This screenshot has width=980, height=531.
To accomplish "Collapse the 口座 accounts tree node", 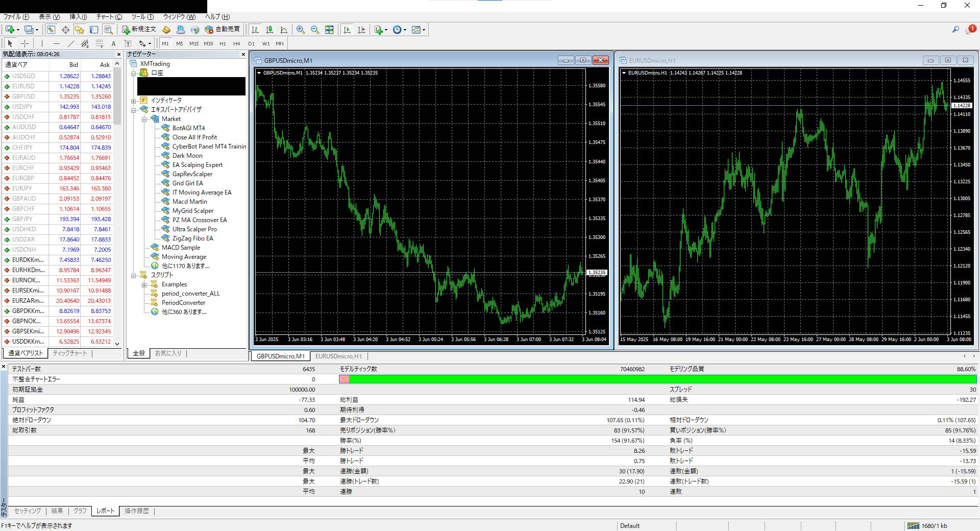I will 134,73.
